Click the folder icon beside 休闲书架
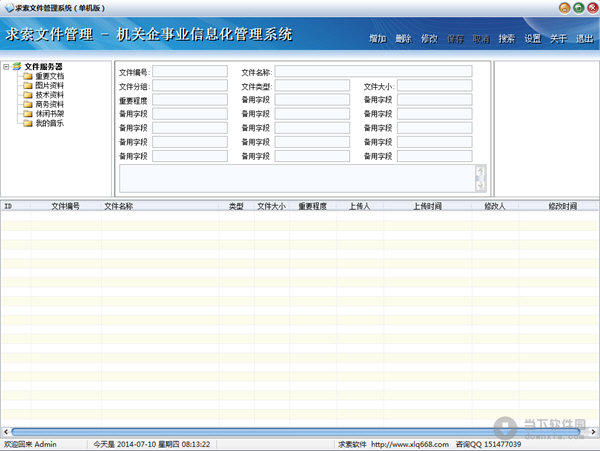This screenshot has height=451, width=600. click(x=28, y=114)
